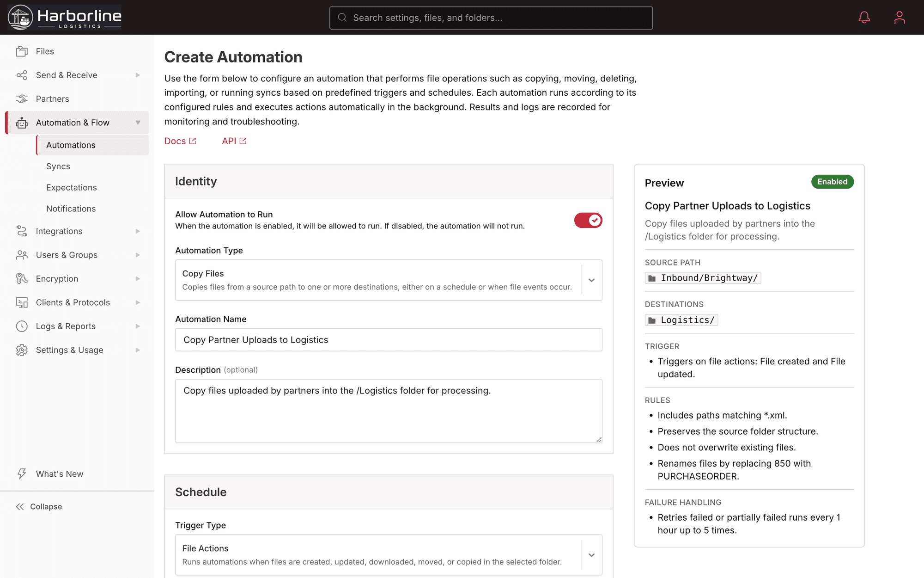924x578 pixels.
Task: Expand the Users & Groups submenu arrow
Action: point(138,255)
